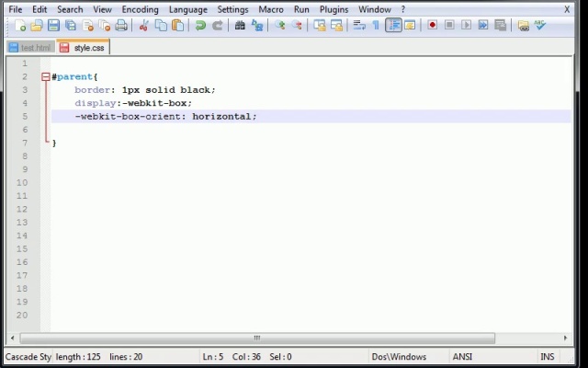Run macro multiple times icon
The width and height of the screenshot is (588, 368).
[483, 25]
